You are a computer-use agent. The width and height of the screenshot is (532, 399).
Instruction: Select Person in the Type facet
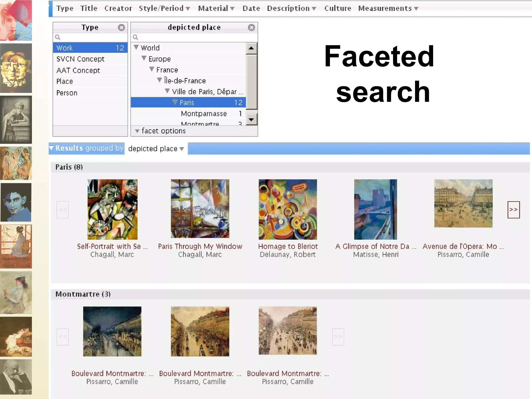pos(90,93)
